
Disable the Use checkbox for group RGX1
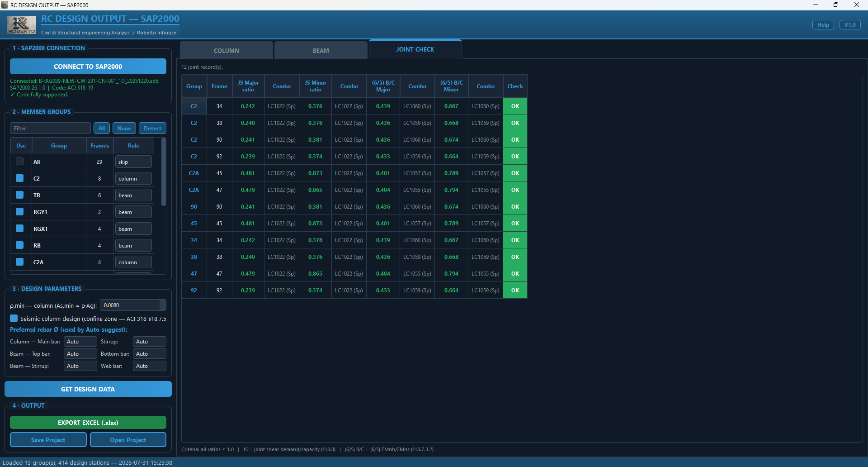[19, 229]
